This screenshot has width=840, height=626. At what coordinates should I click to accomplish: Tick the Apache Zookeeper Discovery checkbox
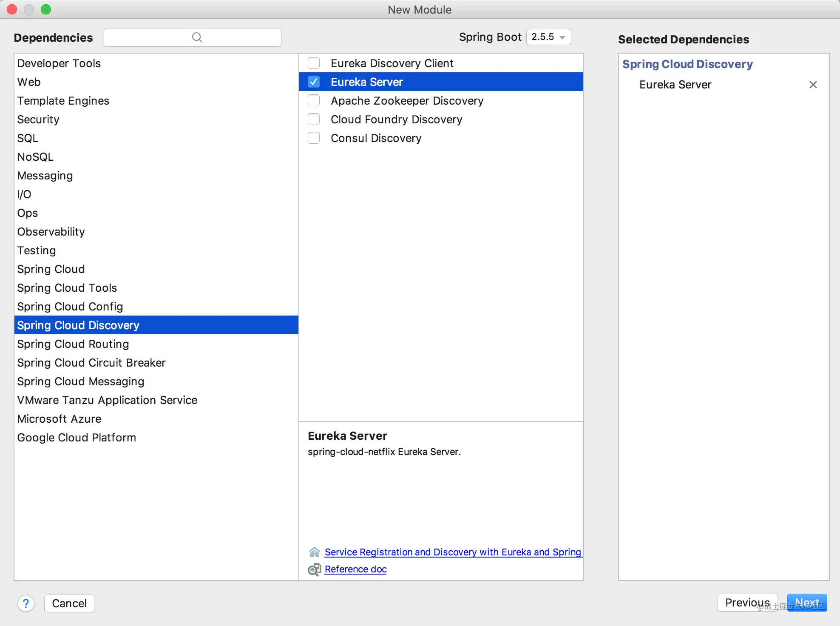pyautogui.click(x=314, y=100)
